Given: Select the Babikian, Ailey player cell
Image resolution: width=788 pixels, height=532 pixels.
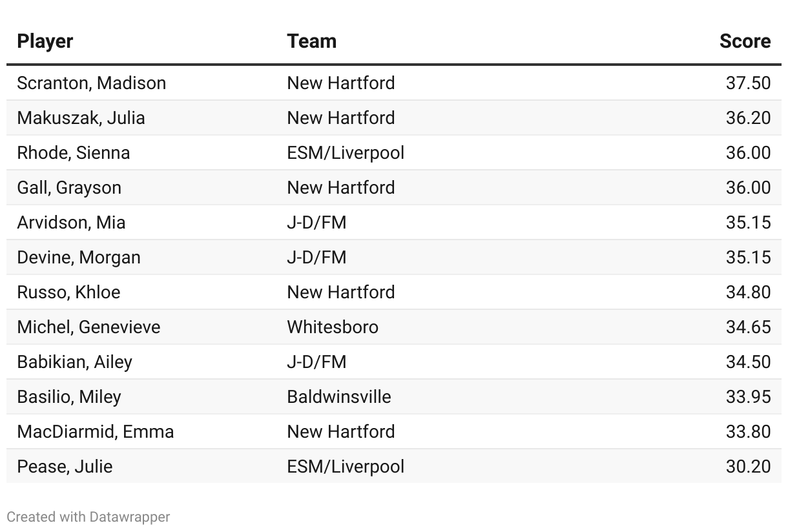Looking at the screenshot, I should point(75,362).
